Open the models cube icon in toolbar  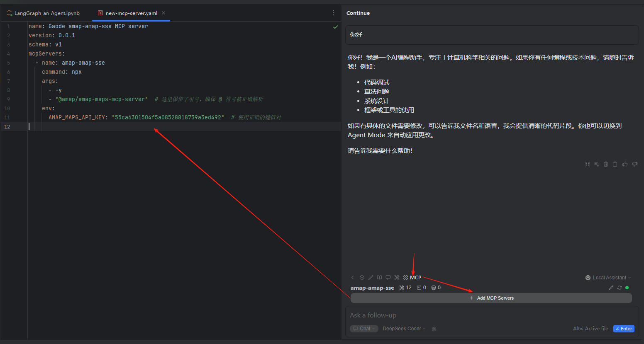point(362,278)
